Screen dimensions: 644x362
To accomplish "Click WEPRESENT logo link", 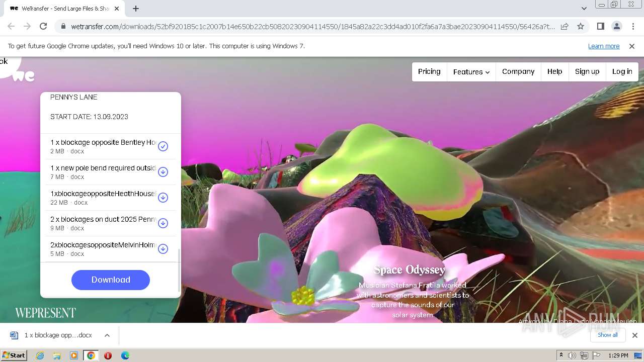I will point(45,313).
